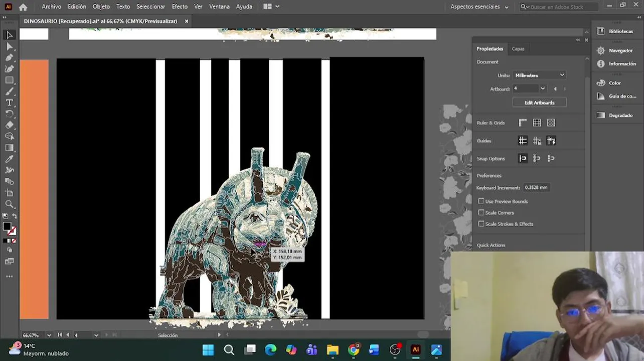The image size is (644, 361).
Task: Toggle smart guides icon
Action: point(551,141)
